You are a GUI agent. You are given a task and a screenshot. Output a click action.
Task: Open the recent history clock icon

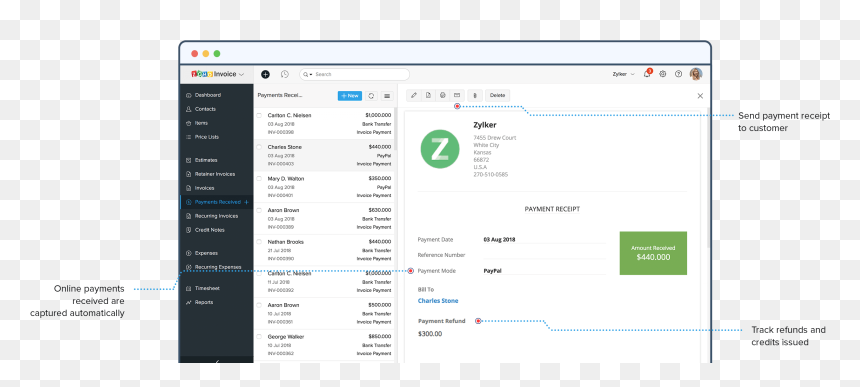(x=285, y=74)
